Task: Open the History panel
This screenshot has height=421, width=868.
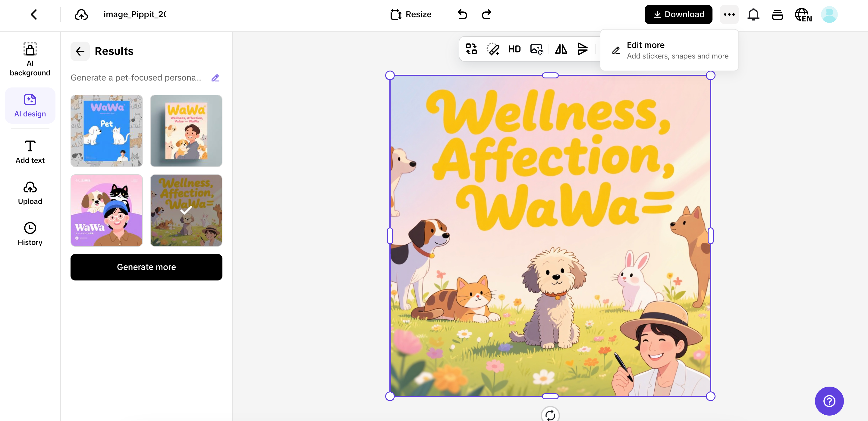Action: [30, 234]
